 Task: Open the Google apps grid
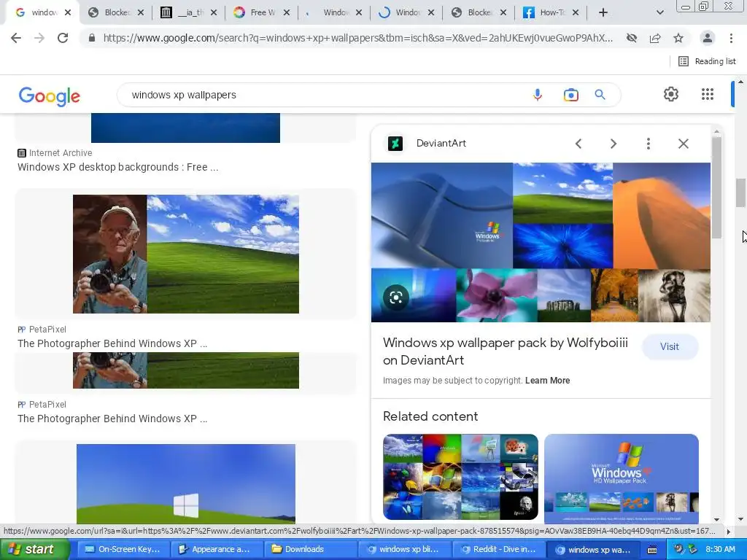pos(708,94)
